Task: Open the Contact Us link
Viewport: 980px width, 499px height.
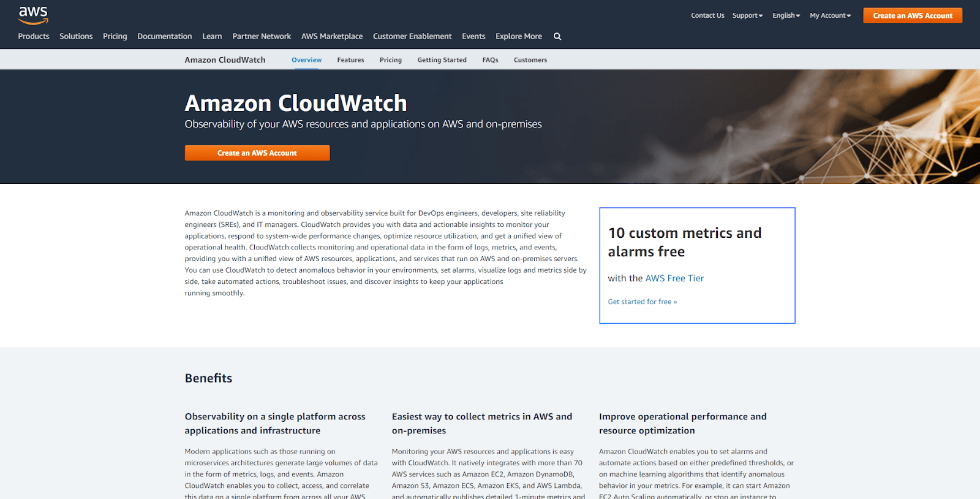Action: 707,15
